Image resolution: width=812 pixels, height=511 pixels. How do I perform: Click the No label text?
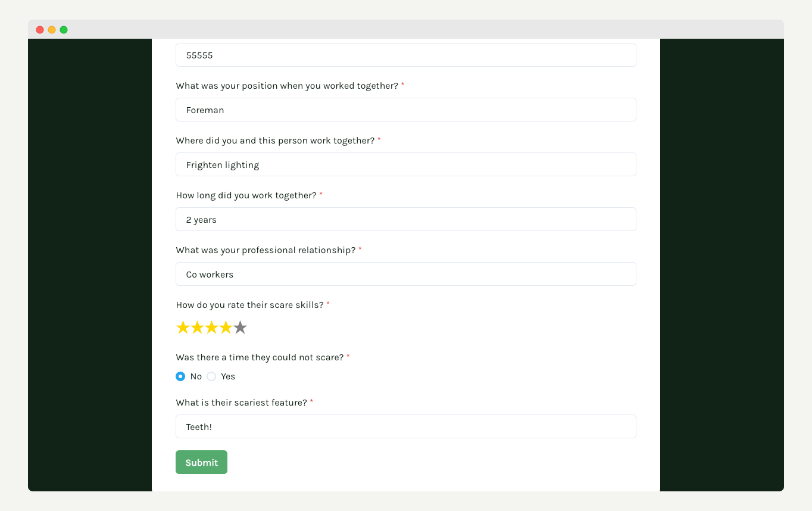[196, 376]
